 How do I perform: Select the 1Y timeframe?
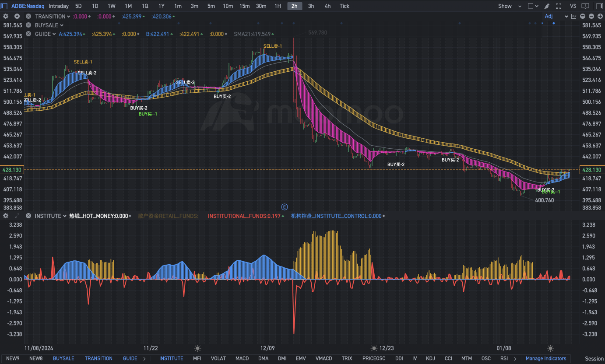[x=162, y=6]
